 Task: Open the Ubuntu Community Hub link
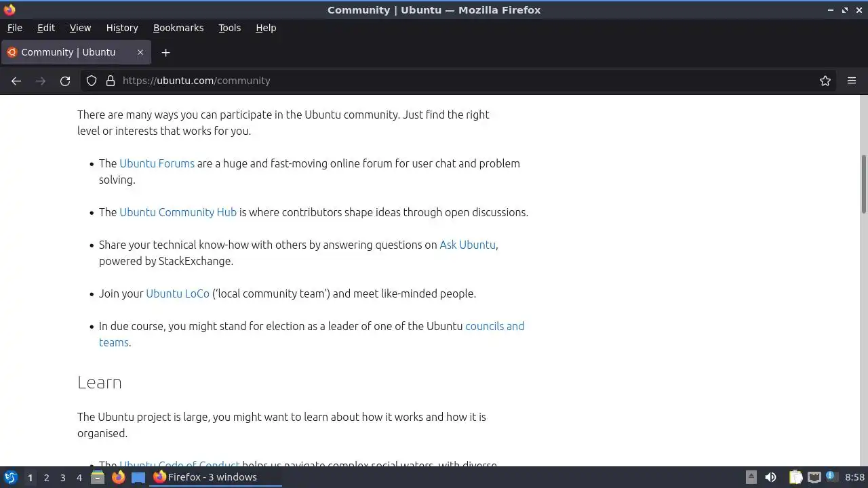[x=178, y=212]
